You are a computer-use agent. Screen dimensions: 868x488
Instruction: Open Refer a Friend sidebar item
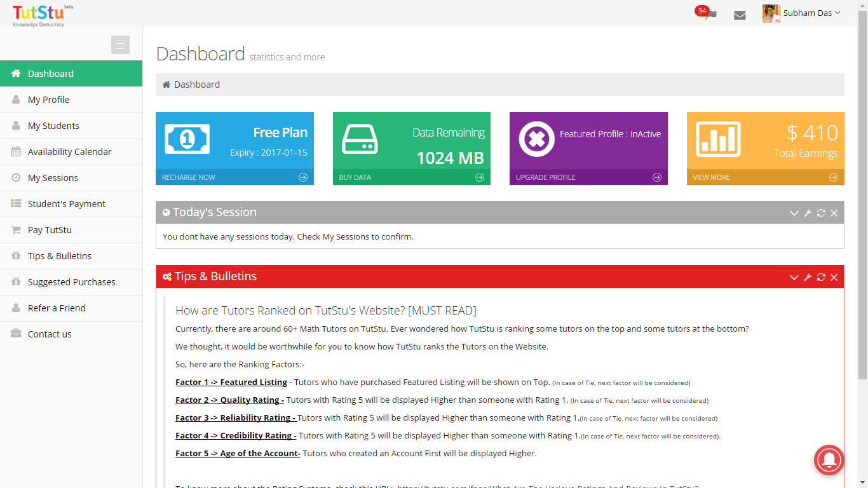pyautogui.click(x=71, y=308)
